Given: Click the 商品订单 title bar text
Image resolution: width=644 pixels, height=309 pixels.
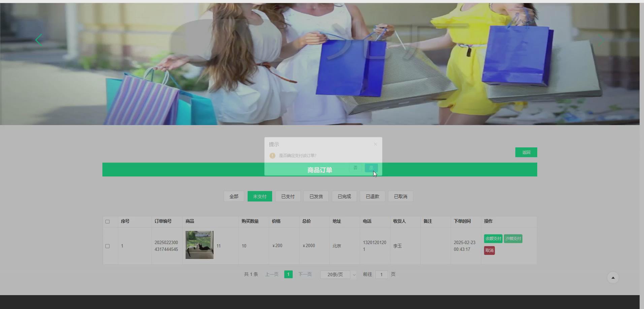Looking at the screenshot, I should [x=320, y=170].
